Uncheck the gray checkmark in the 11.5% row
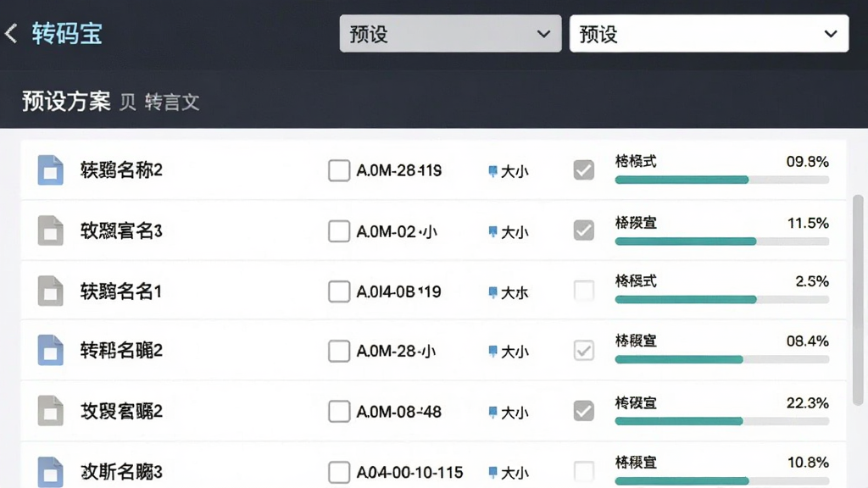 pyautogui.click(x=584, y=230)
